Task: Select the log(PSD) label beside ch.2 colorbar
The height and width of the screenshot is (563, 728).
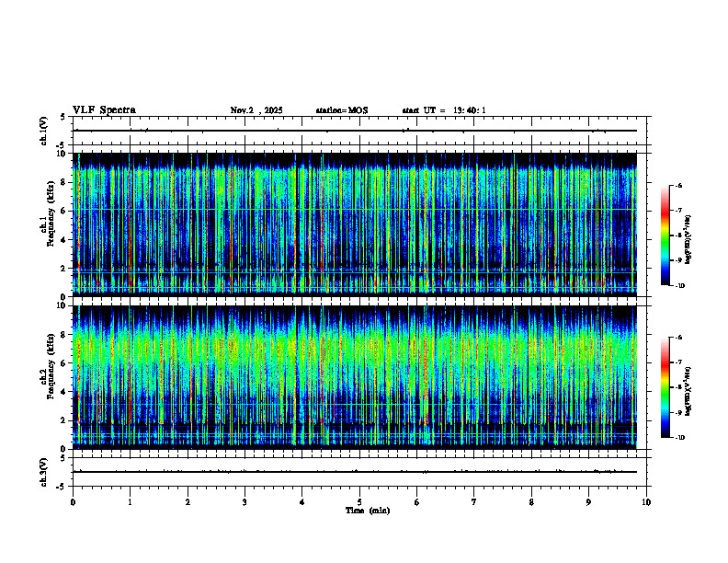Action: [688, 391]
